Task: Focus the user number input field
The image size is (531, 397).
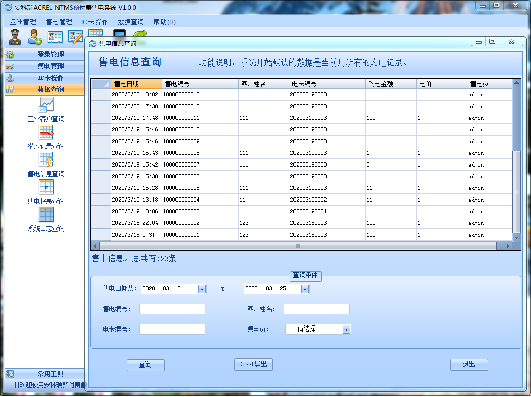Action: pos(316,309)
